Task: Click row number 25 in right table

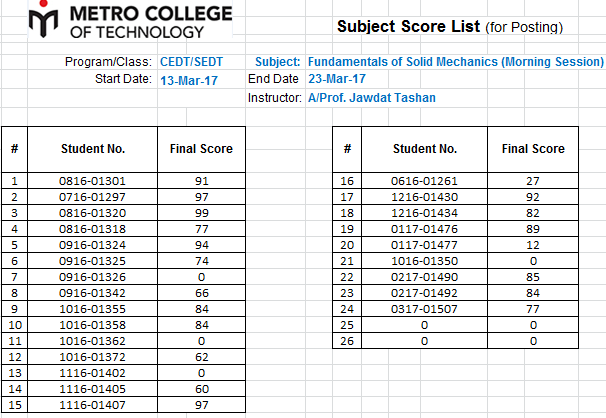Action: click(347, 325)
